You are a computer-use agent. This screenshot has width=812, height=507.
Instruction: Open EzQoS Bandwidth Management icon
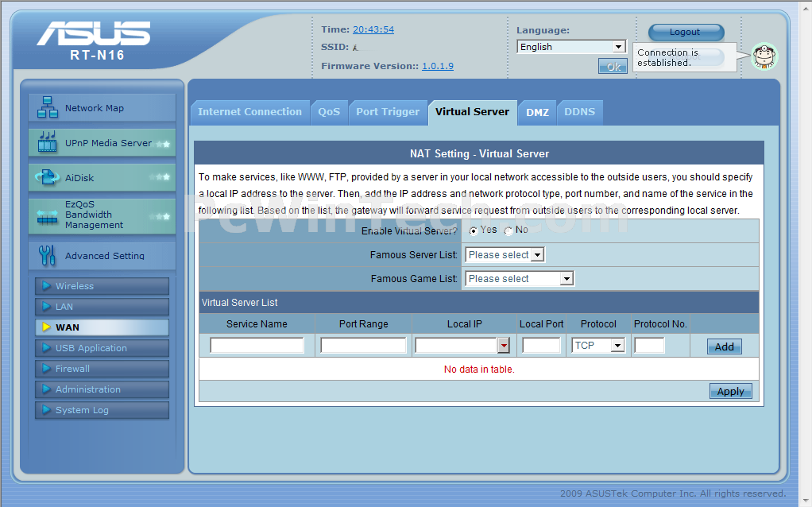coord(48,215)
